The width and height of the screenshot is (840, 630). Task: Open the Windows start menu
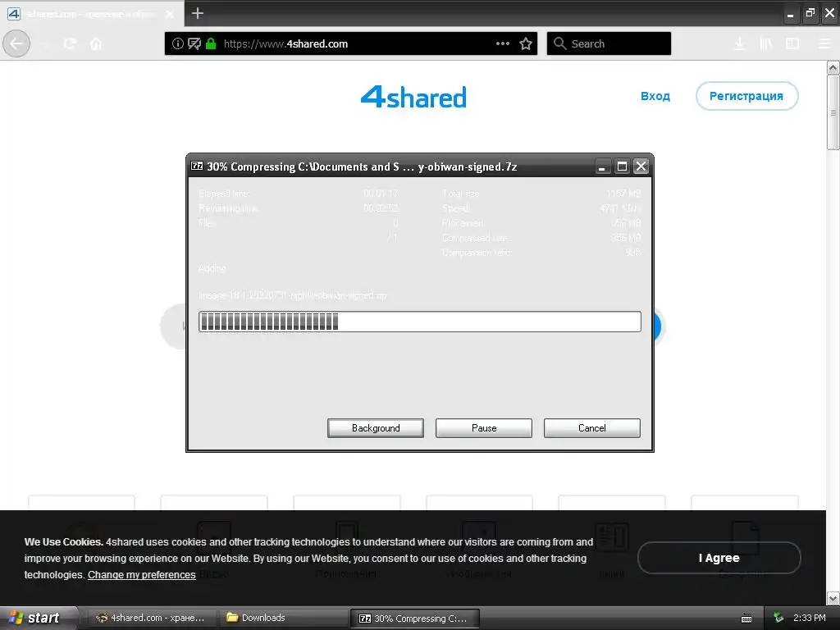click(x=38, y=618)
